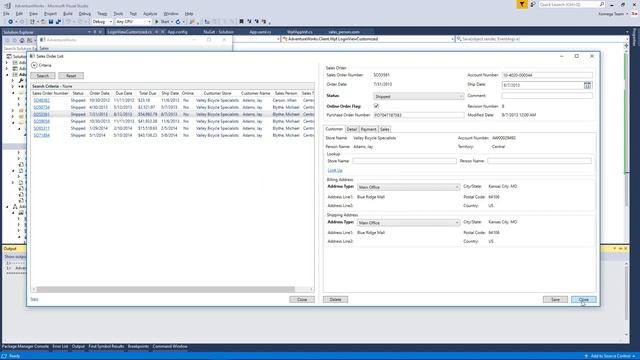
Task: Click the Save icon in Visual Studio toolbar
Action: click(51, 22)
